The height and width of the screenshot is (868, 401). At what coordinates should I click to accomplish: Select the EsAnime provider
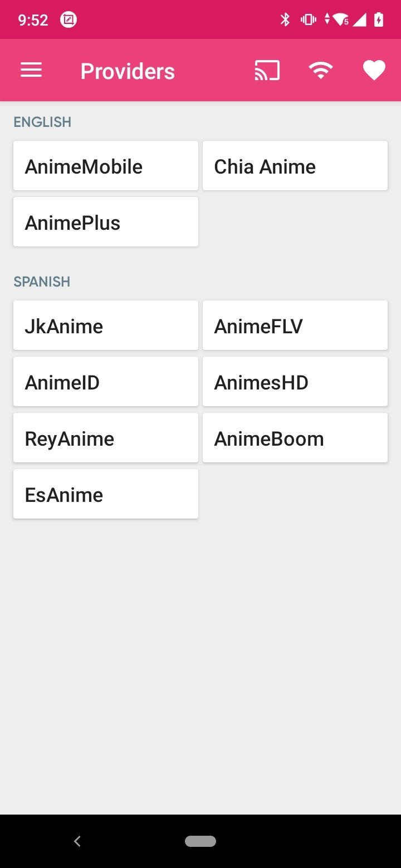click(x=106, y=494)
